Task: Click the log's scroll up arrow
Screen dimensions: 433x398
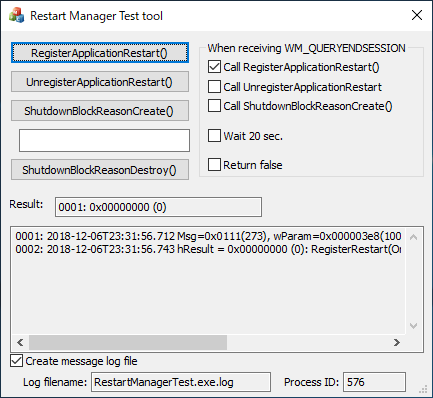Action: pos(414,237)
